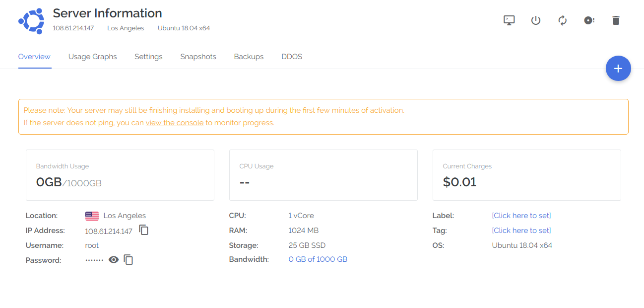
Task: Click the Current Charges card
Action: tap(526, 175)
